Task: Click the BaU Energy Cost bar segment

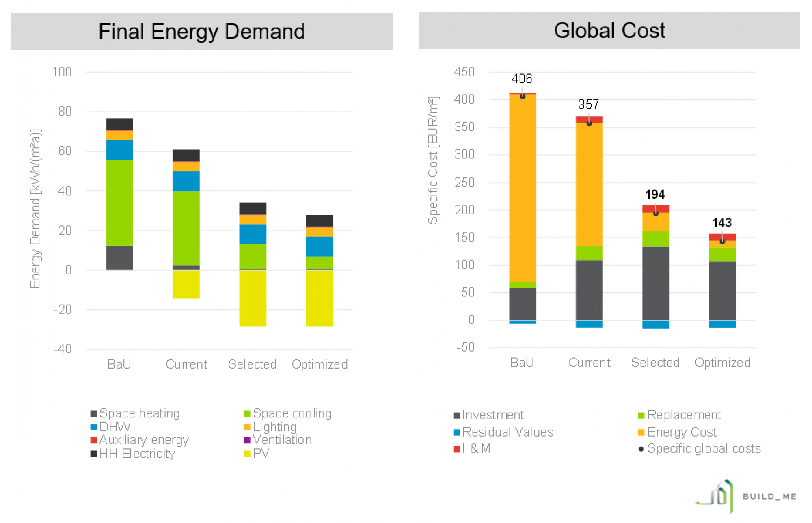Action: point(523,188)
